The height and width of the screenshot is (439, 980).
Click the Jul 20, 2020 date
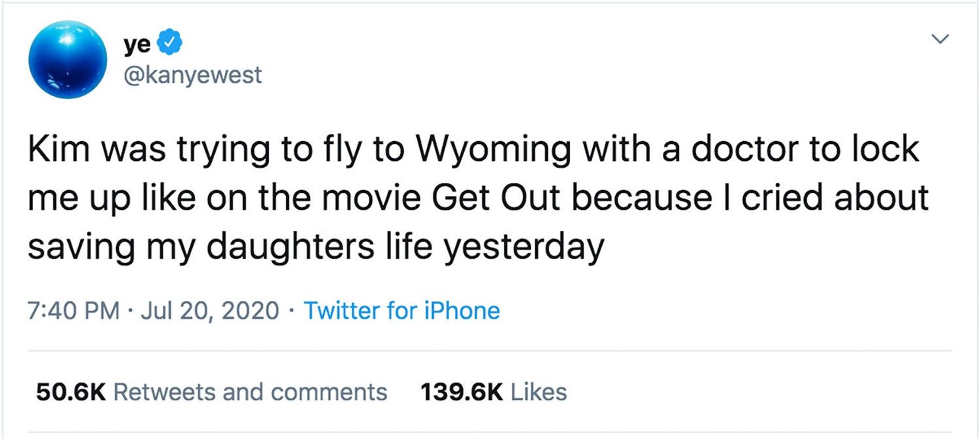(209, 311)
